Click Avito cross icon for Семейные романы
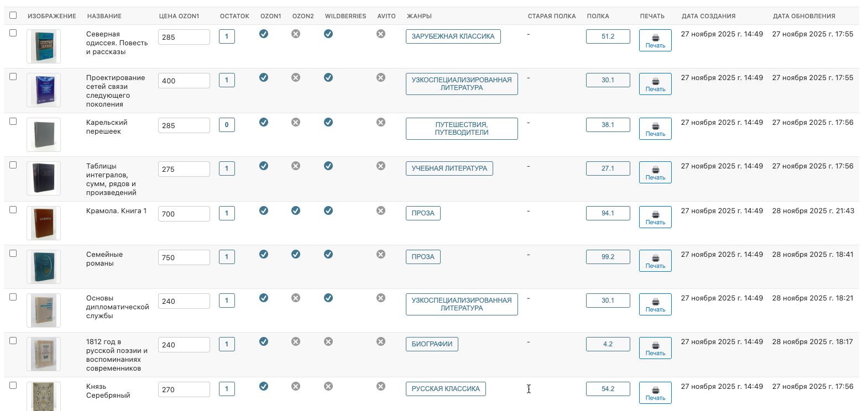 (381, 254)
